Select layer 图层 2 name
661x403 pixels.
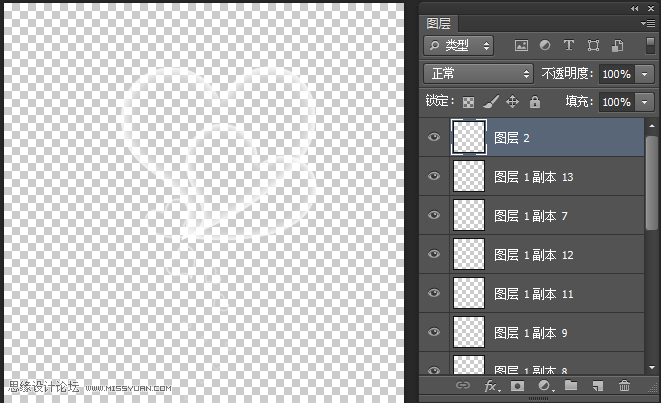511,138
